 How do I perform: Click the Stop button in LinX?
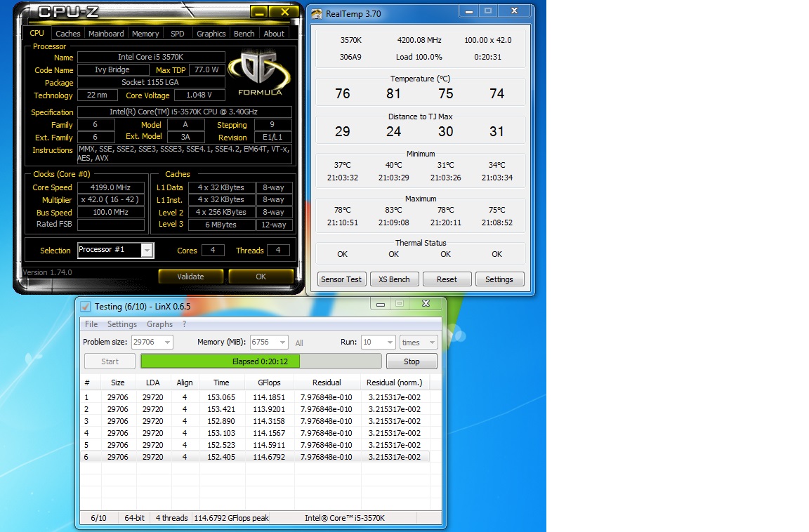pos(412,361)
